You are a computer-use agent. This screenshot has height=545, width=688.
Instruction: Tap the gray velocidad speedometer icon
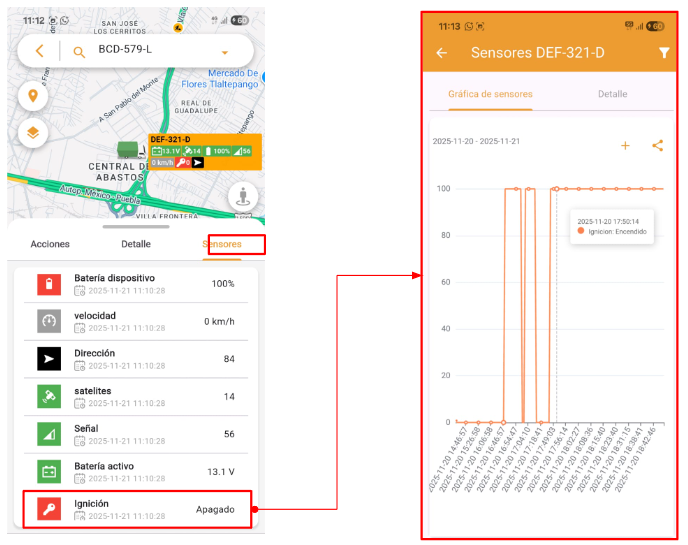pos(49,321)
